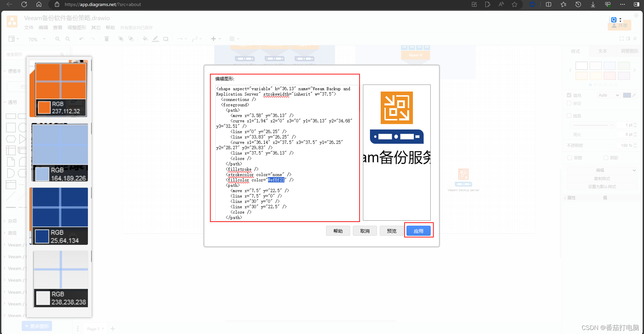Viewport: 644px width, 334px height.
Task: Open the 查看 menu
Action: pos(58,27)
